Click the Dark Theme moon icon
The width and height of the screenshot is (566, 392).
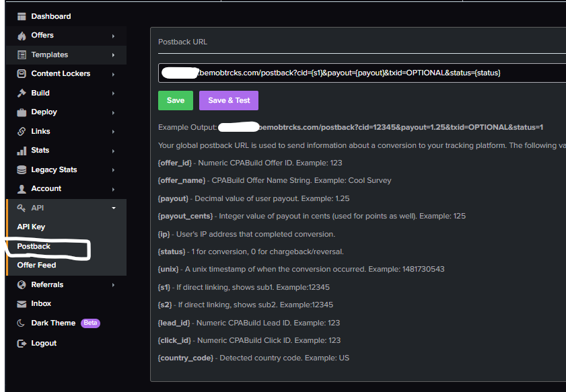21,323
